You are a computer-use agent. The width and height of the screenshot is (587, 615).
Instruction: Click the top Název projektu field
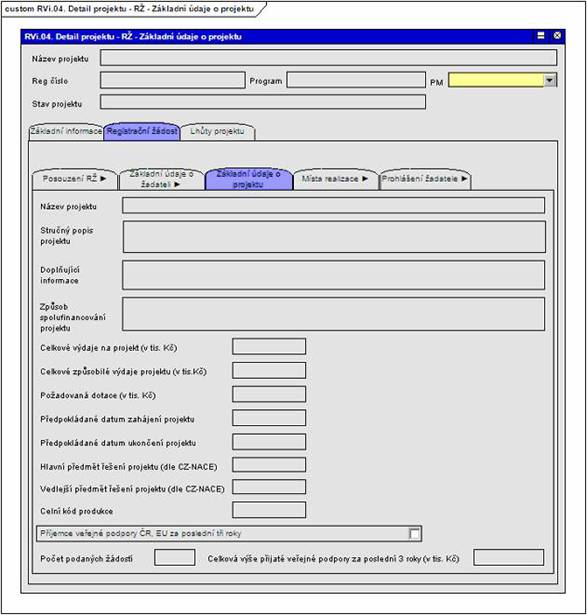pos(328,58)
